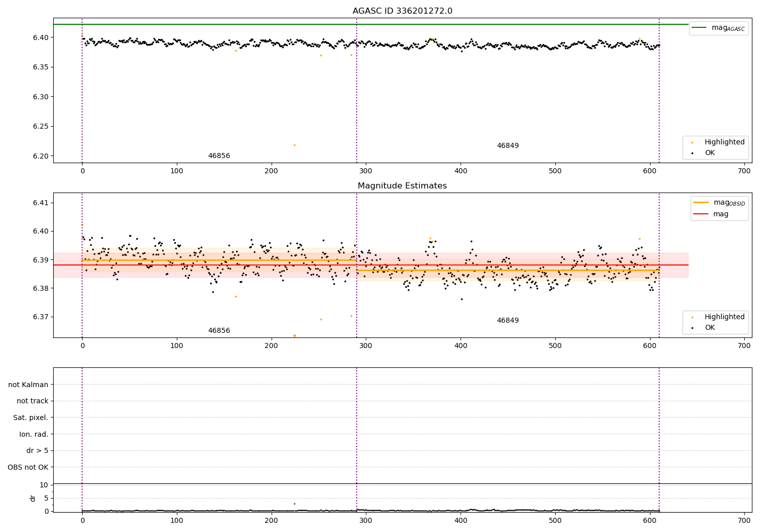Click the orange outlier point near 6.22 in top plot
This screenshot has height=532, width=760.
pyautogui.click(x=294, y=145)
